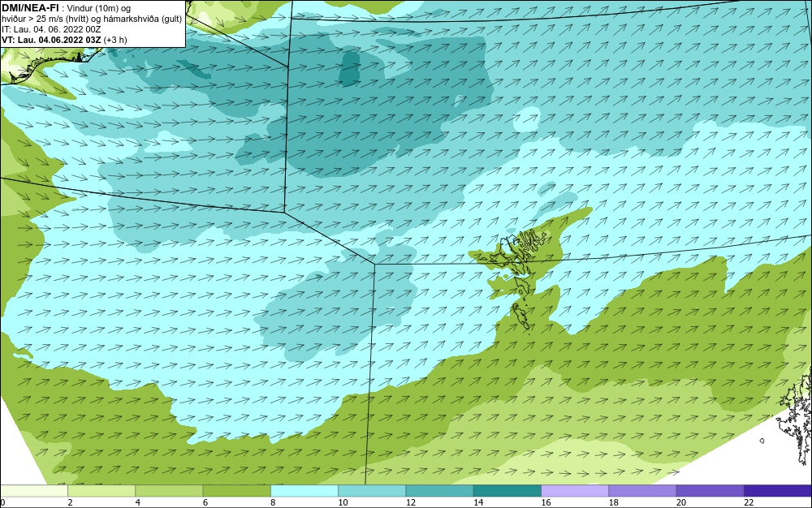The height and width of the screenshot is (508, 812).
Task: Click the 'Vindur (10m) og' label
Action: click(99, 8)
